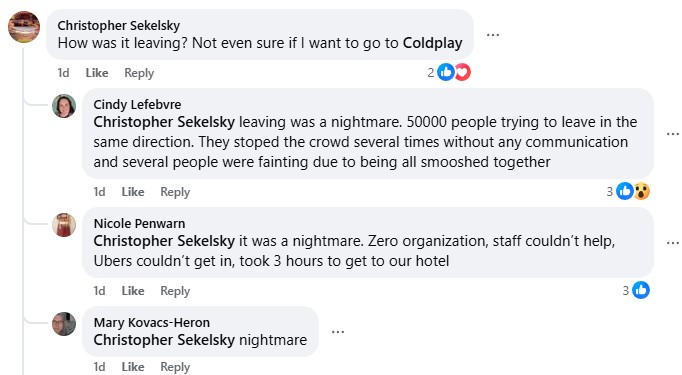Open the bold Coldplay tag link
This screenshot has width=682, height=375.
click(432, 43)
